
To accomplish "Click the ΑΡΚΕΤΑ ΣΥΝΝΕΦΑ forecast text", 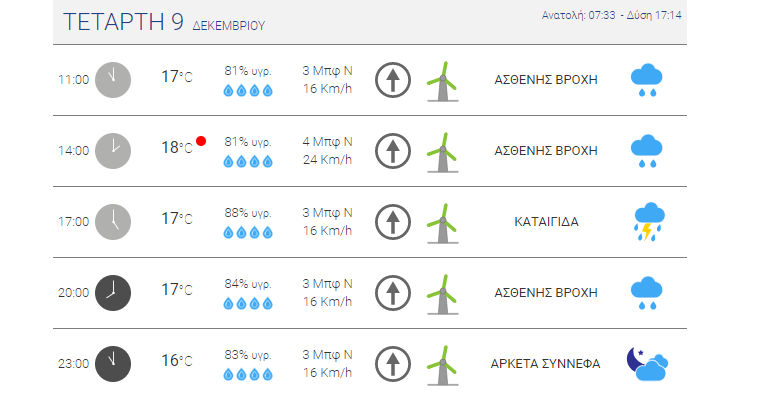I will tap(545, 364).
